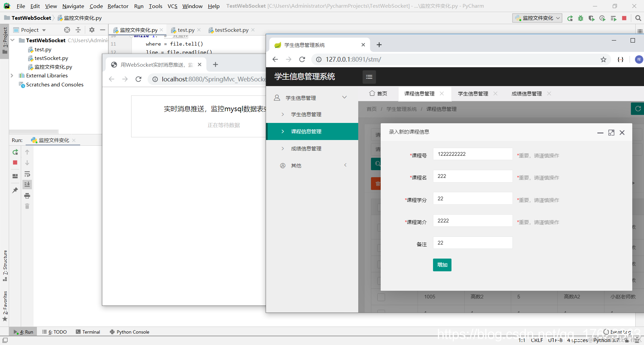
Task: Open the 首页 breadcrumb link
Action: 371,109
